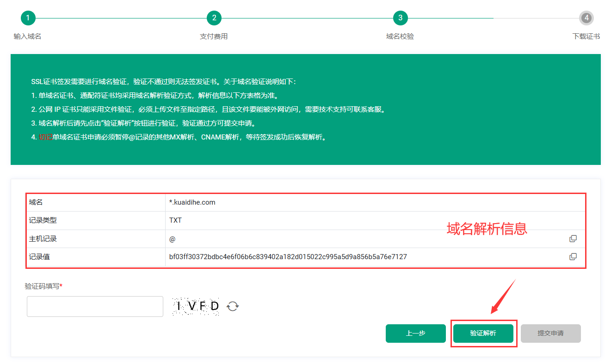
Task: Click the 记录类型 row label
Action: coord(43,220)
